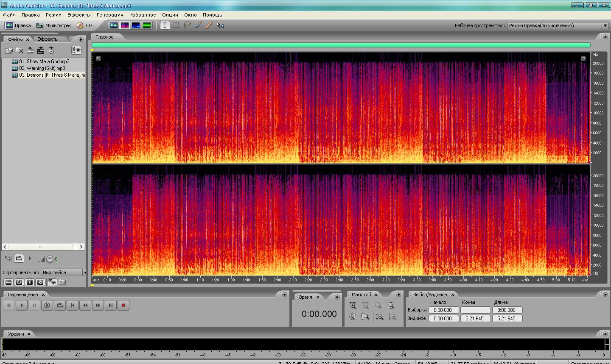Viewport: 611px width, 364px height.
Task: Select the Effects Paintbrush tool
Action: click(198, 25)
